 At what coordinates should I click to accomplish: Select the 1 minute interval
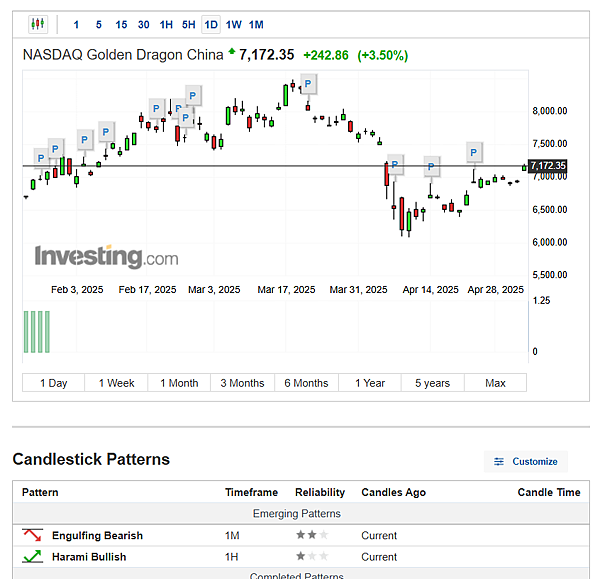tap(76, 25)
